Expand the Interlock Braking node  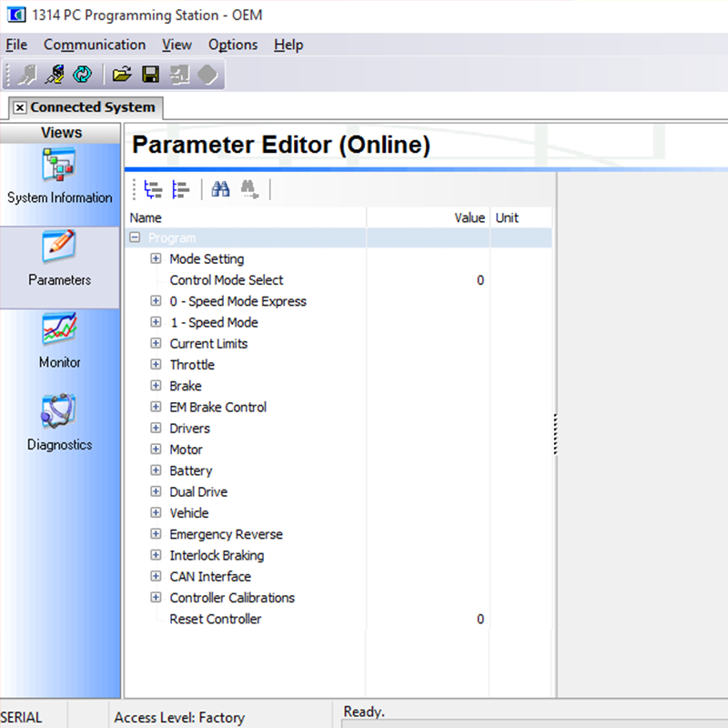[x=156, y=555]
